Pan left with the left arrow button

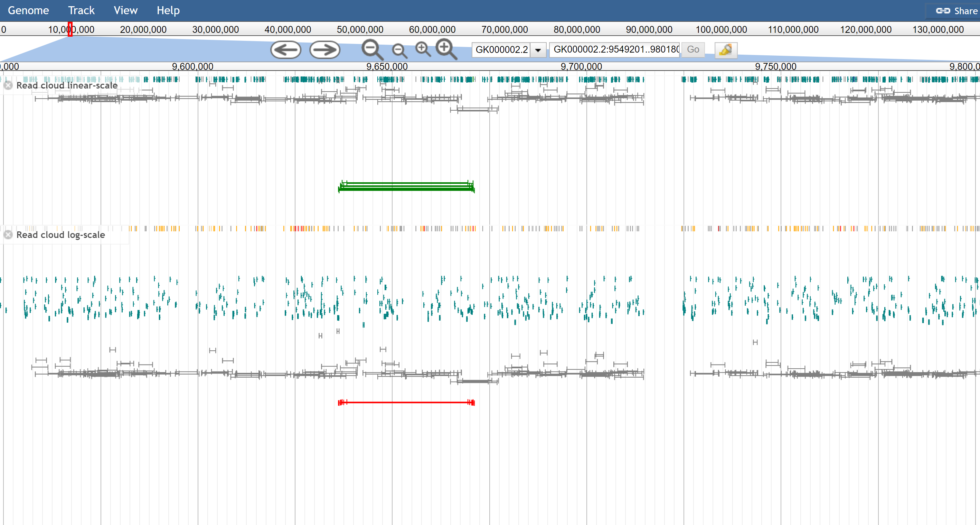pyautogui.click(x=286, y=49)
